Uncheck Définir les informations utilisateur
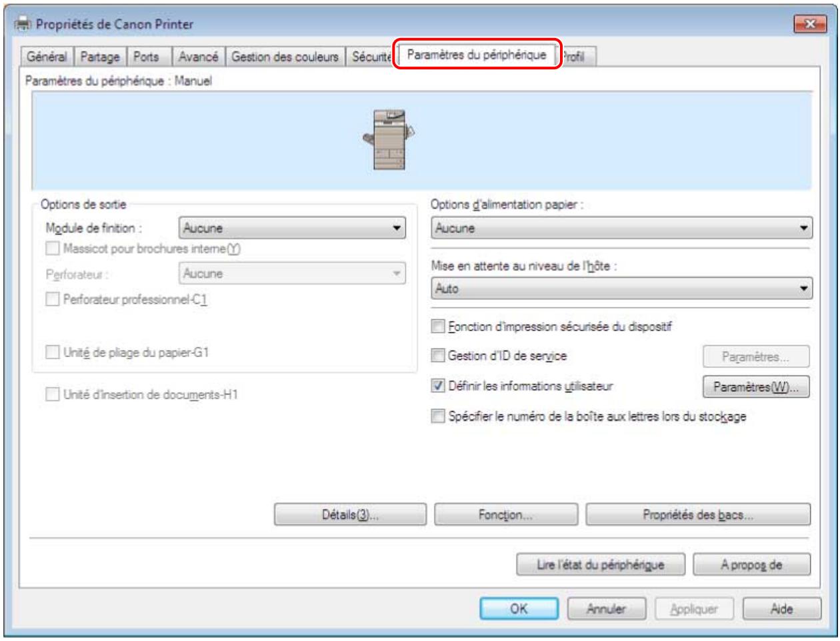The image size is (840, 641). pos(437,386)
